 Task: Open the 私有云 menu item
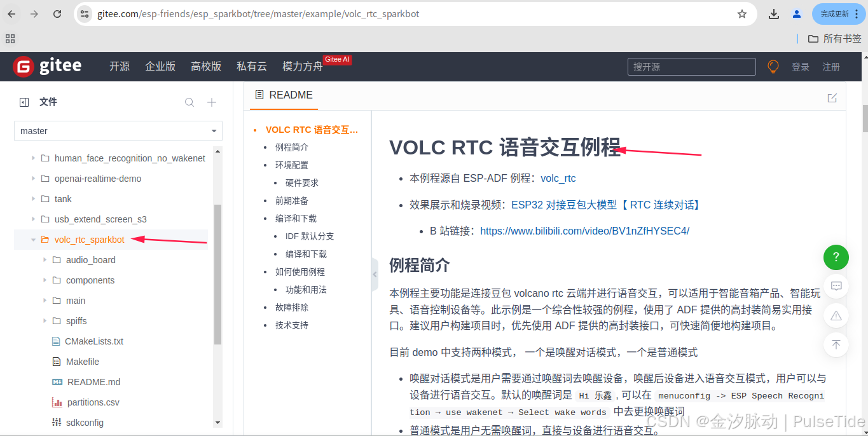252,66
